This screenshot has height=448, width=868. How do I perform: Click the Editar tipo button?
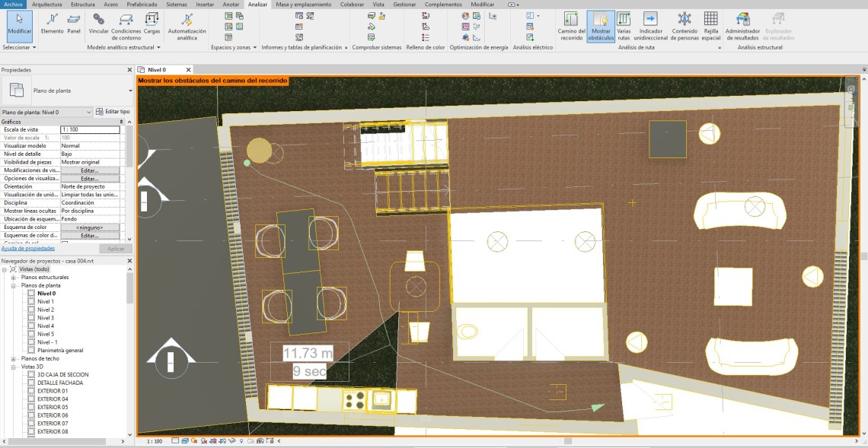(x=113, y=112)
